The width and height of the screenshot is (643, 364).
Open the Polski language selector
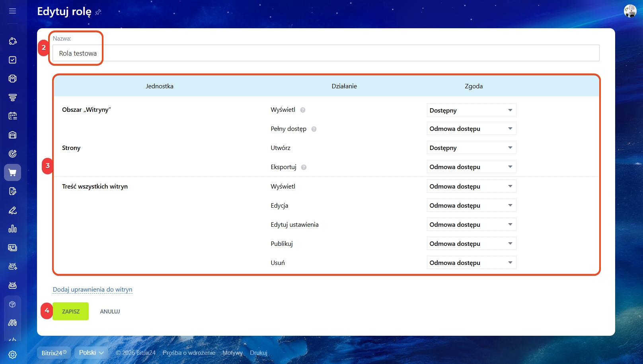pyautogui.click(x=91, y=352)
